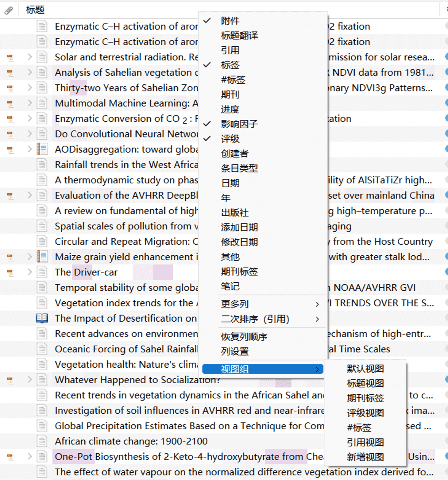Expand the Multimodal Machine Learning entry
Image resolution: width=448 pixels, height=480 pixels.
click(30, 103)
